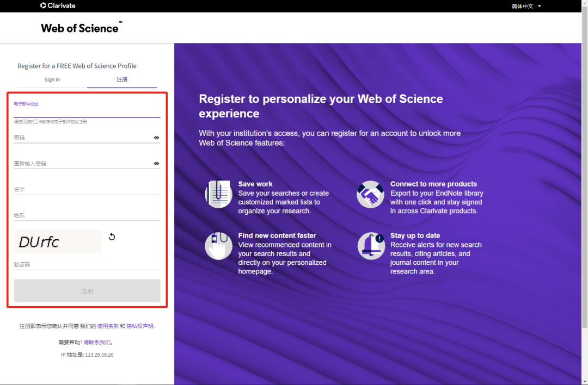
Task: Focus the 电子邮件地址 email input field
Action: 87,112
